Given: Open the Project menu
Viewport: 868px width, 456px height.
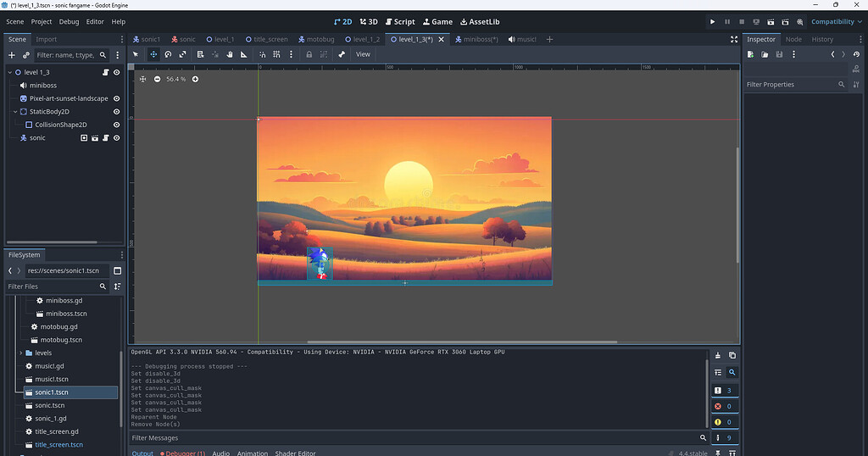Looking at the screenshot, I should (x=41, y=21).
